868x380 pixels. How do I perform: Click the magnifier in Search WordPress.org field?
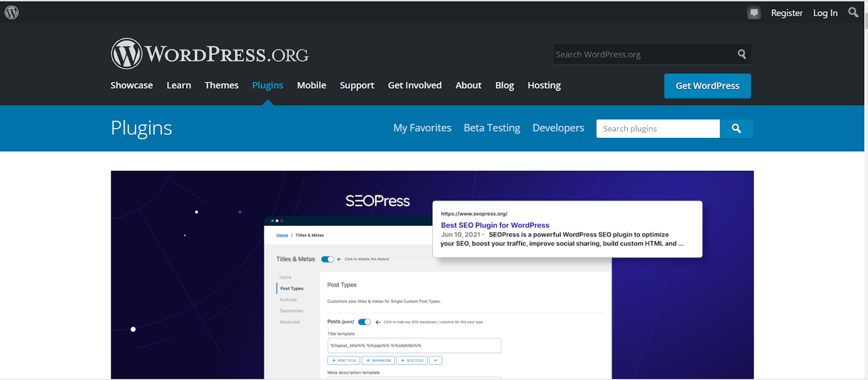tap(742, 54)
